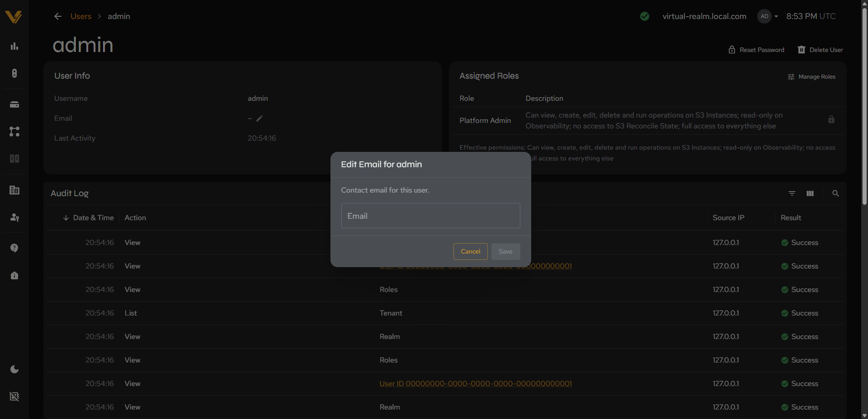This screenshot has width=868, height=419.
Task: Click the Result column header
Action: click(x=791, y=218)
